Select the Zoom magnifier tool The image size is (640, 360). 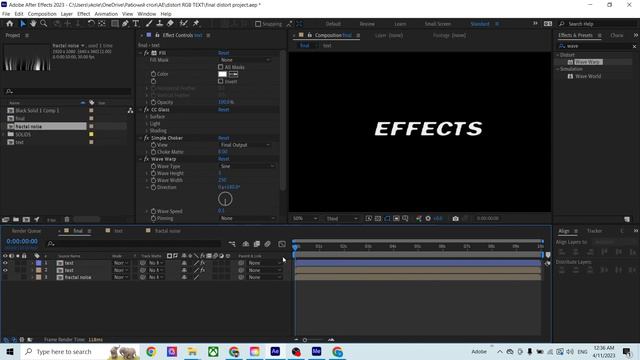(43, 24)
